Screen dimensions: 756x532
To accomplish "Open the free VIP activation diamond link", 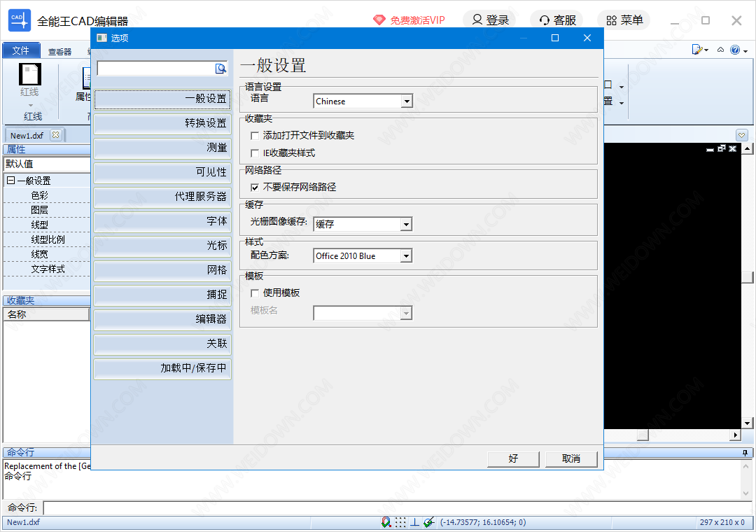I will 409,20.
